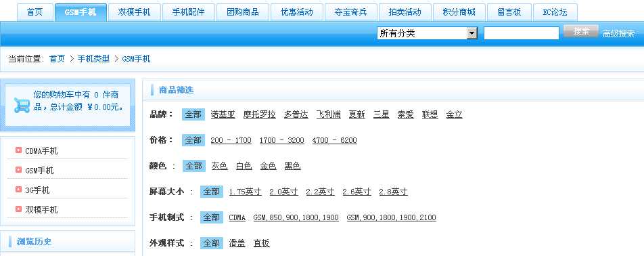
Task: Filter by brand 飞利浦
Action: coord(329,114)
